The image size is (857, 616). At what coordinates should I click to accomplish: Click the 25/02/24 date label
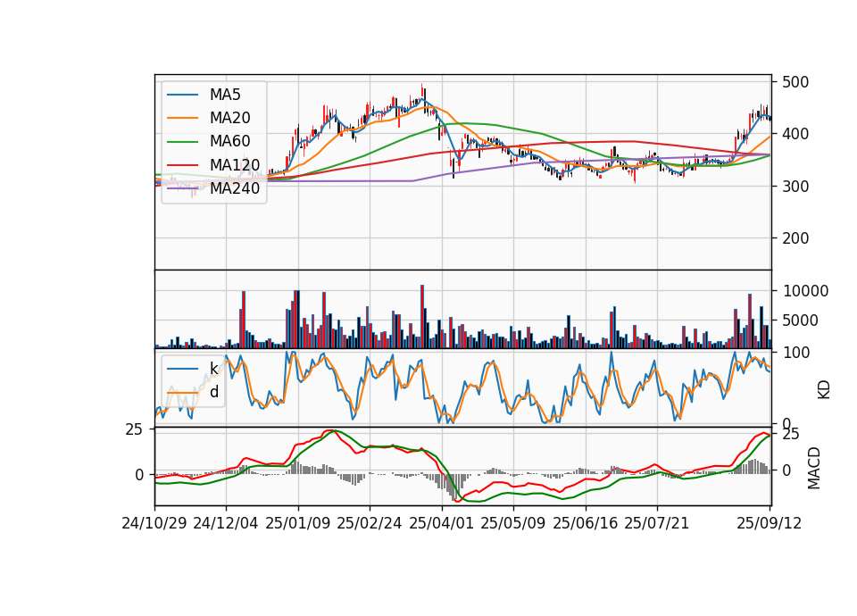click(x=370, y=523)
